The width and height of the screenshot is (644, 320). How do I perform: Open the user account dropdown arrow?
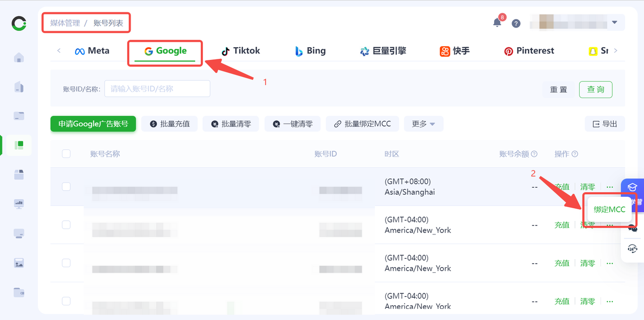(x=614, y=23)
